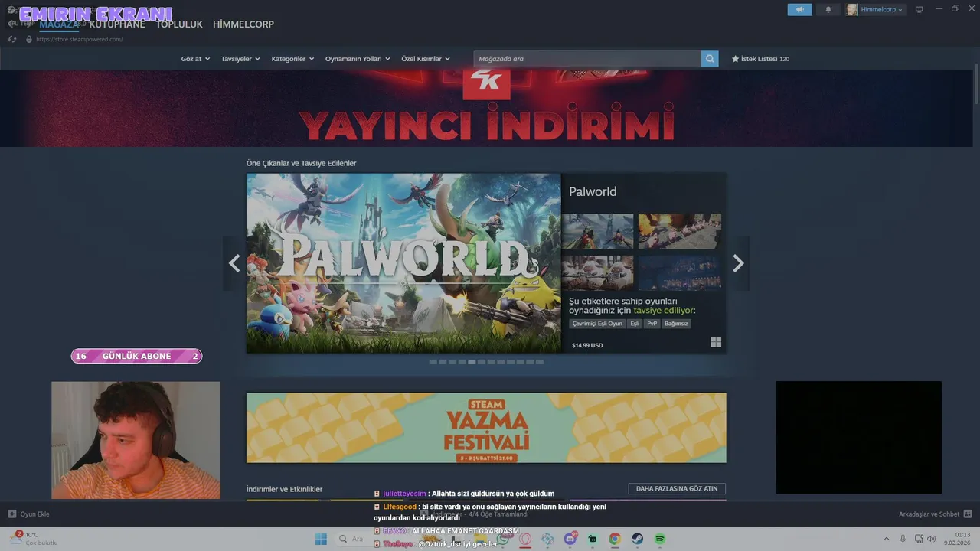
Task: Click the Palworld main capsule image
Action: click(403, 263)
